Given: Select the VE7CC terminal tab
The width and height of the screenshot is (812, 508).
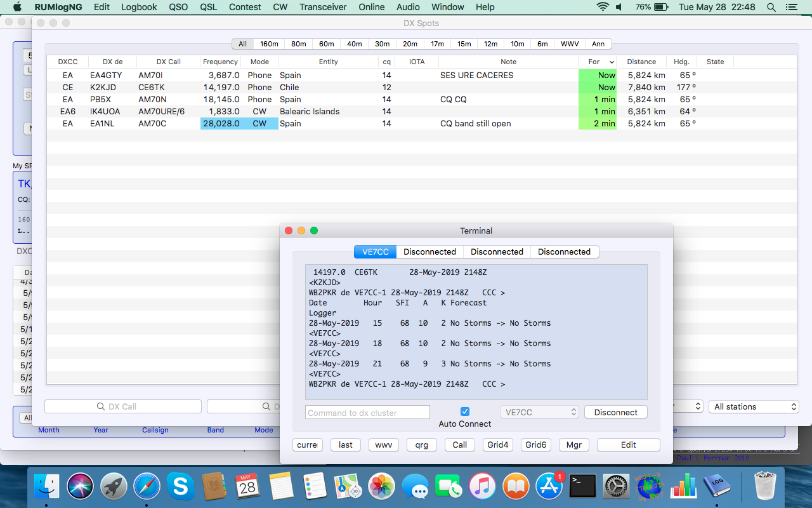Looking at the screenshot, I should pyautogui.click(x=376, y=251).
